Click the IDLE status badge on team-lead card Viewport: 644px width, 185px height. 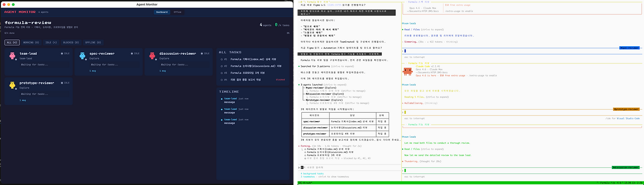coord(65,53)
